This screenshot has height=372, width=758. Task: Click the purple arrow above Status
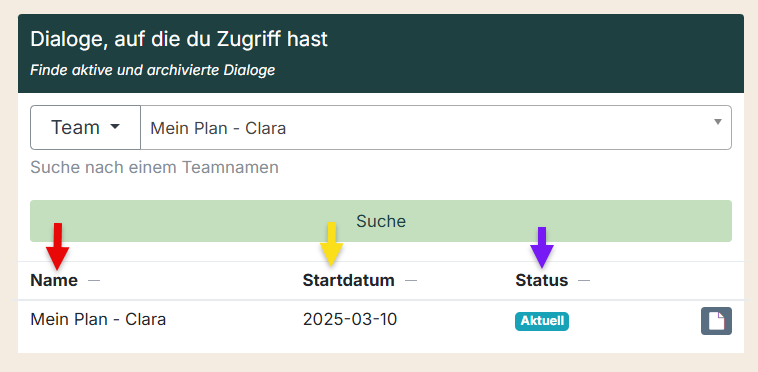[x=542, y=247]
